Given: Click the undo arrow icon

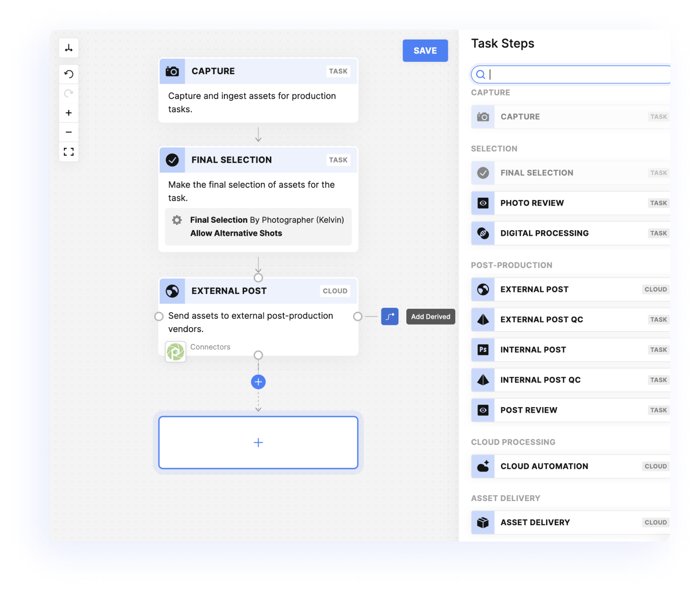Looking at the screenshot, I should click(x=69, y=74).
